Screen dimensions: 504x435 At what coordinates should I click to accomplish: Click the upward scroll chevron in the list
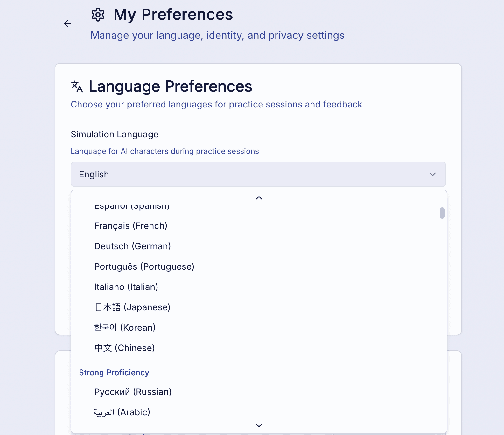(x=259, y=197)
